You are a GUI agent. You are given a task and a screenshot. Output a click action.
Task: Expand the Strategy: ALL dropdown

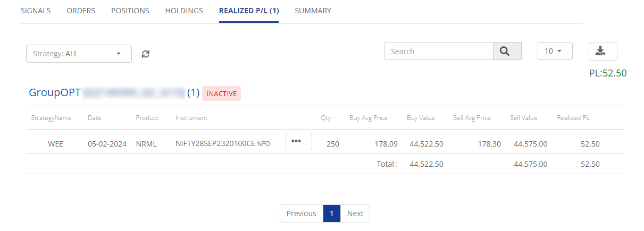79,54
